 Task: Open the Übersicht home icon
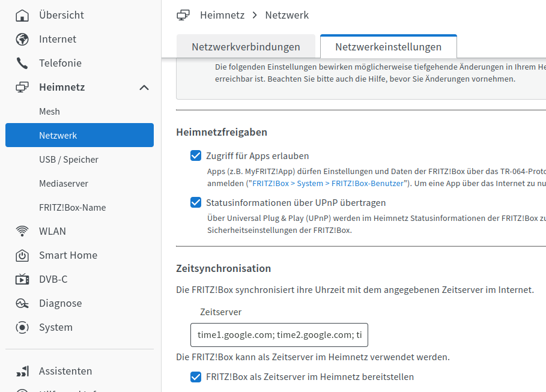click(22, 16)
